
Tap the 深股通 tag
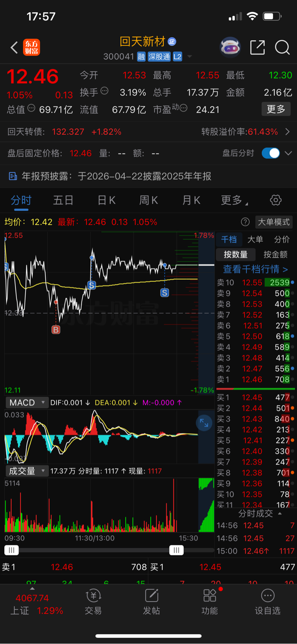pyautogui.click(x=159, y=57)
